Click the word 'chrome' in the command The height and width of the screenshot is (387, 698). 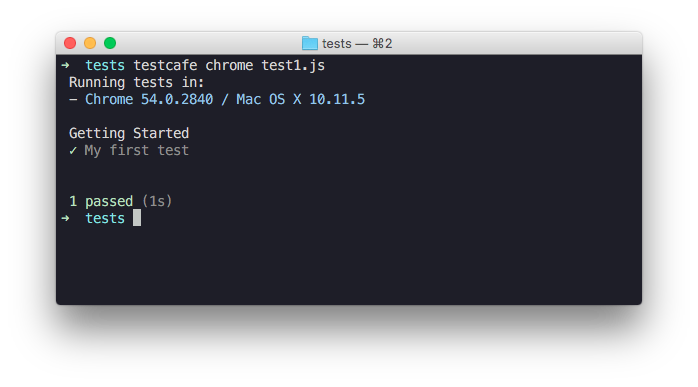[x=229, y=65]
